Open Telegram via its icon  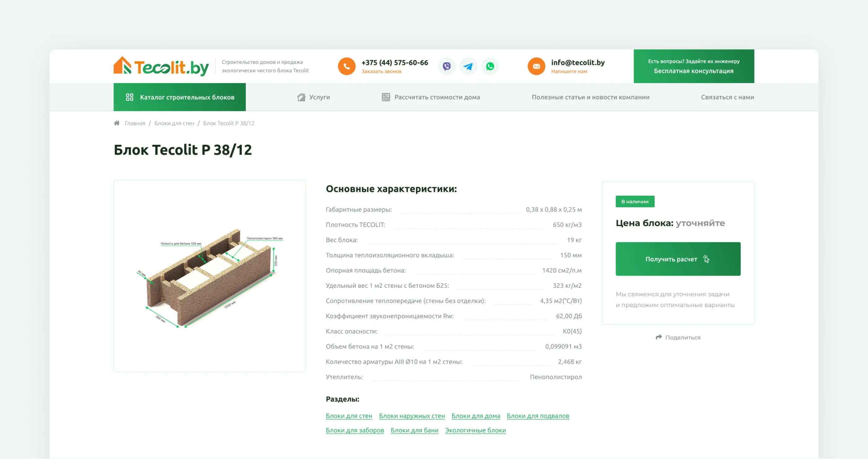pos(468,66)
